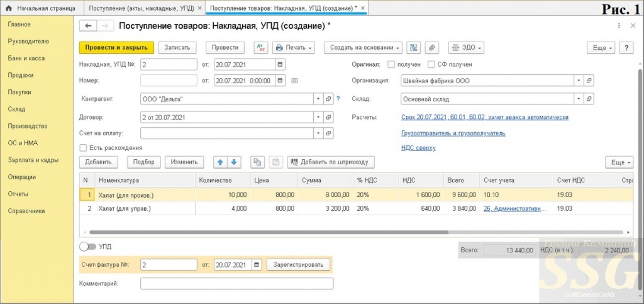Click the list icon beside Номер date
Viewport: 644px width, 304px height.
pyautogui.click(x=294, y=81)
